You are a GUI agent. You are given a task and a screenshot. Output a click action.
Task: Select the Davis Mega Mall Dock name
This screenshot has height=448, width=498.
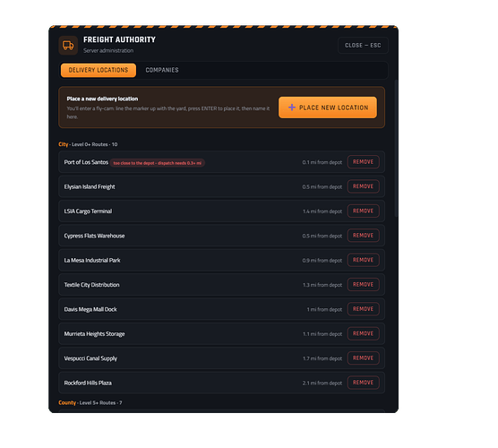pos(90,309)
